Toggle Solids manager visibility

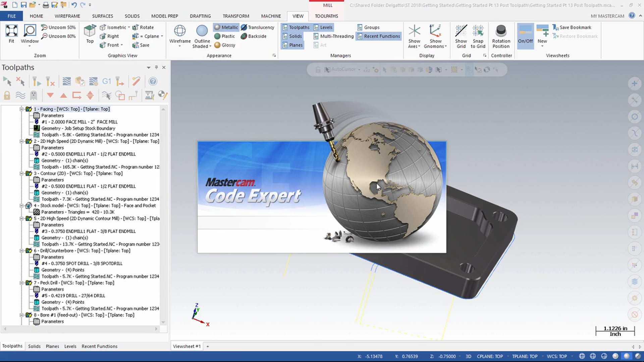pos(292,36)
